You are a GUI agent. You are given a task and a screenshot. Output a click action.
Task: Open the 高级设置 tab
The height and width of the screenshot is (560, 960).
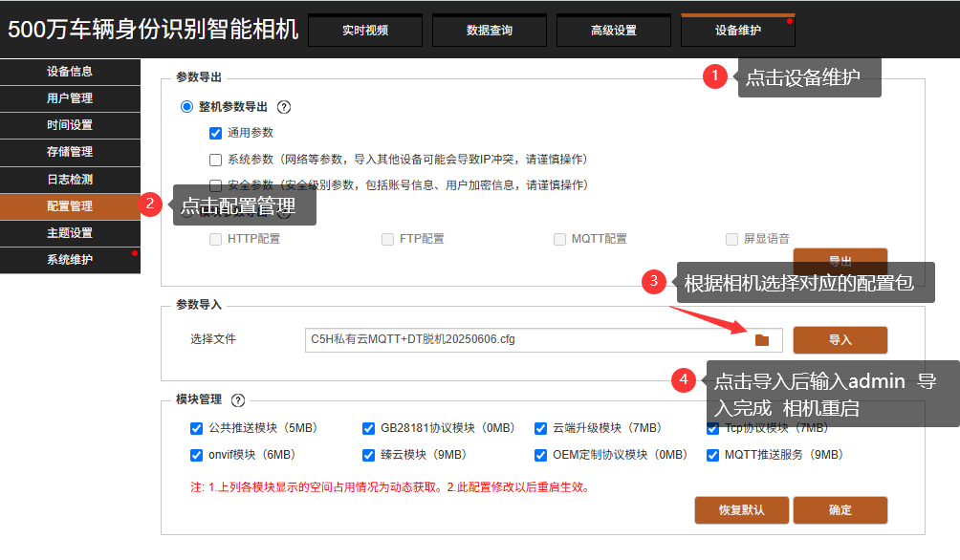coord(614,31)
